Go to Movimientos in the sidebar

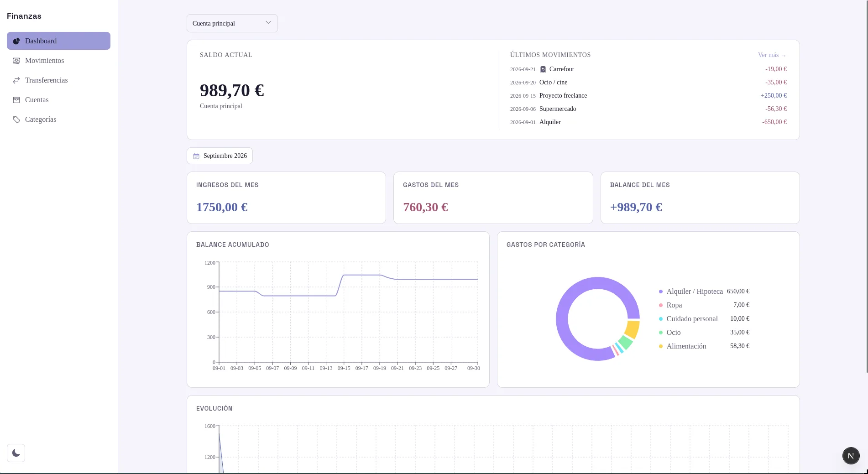click(58, 61)
